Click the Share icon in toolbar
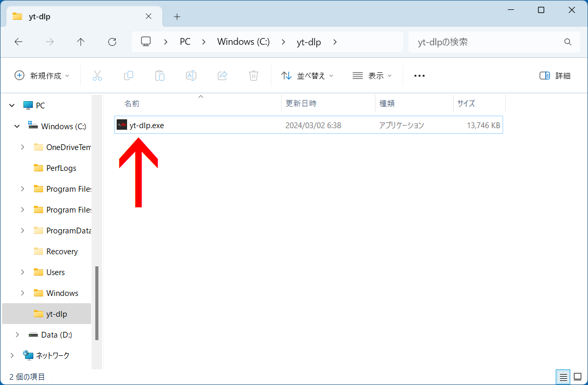Image resolution: width=588 pixels, height=385 pixels. click(x=222, y=76)
